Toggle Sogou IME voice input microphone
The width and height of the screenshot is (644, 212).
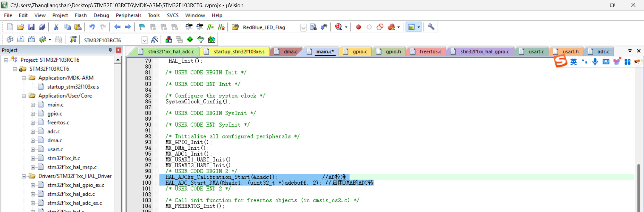[x=595, y=62]
